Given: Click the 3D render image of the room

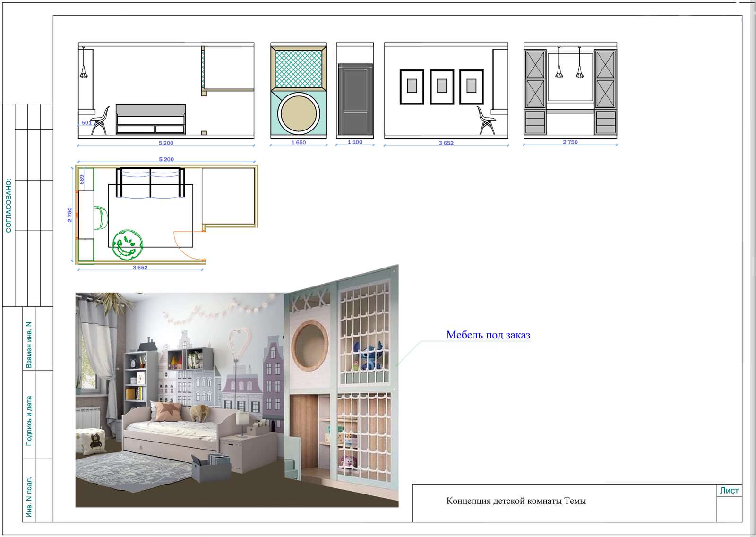Looking at the screenshot, I should [x=236, y=397].
